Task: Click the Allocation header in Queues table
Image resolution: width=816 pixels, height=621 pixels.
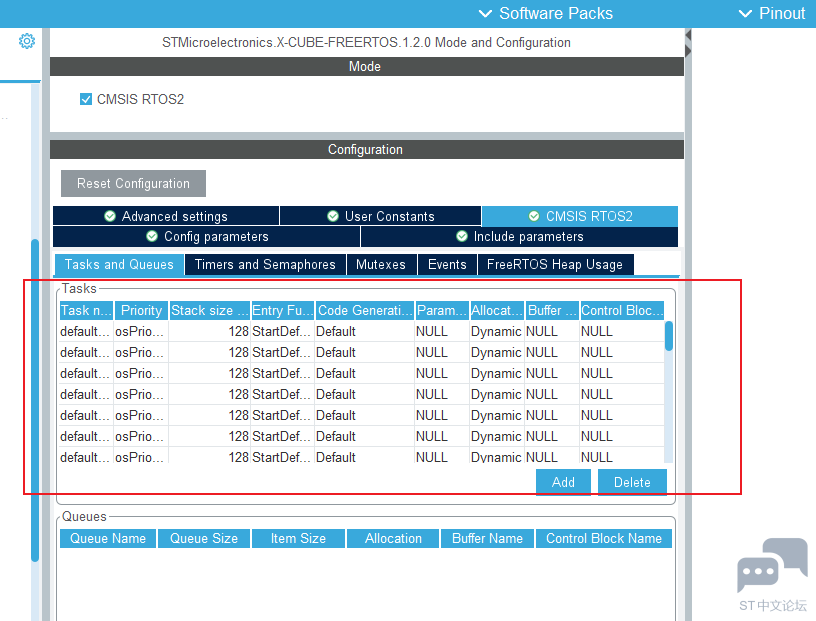Action: coord(393,538)
